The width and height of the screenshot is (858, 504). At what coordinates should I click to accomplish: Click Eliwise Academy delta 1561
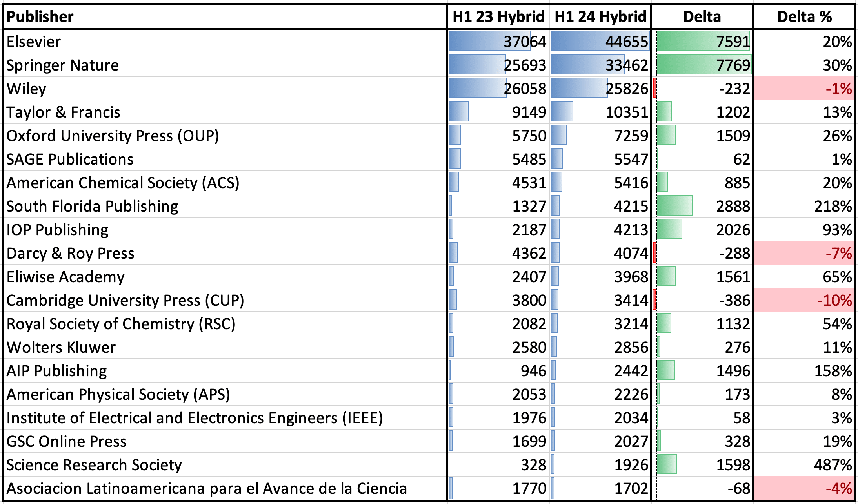(x=702, y=276)
